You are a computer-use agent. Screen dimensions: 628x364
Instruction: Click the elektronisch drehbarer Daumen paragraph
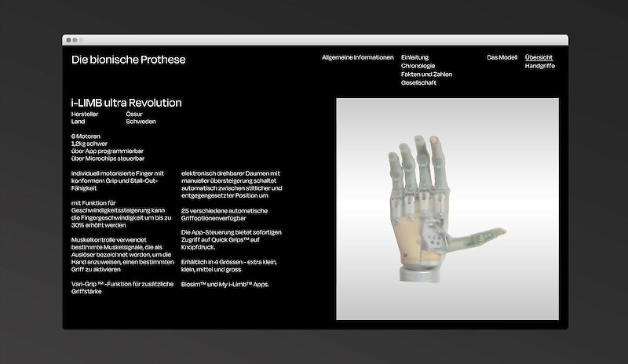[x=232, y=184]
